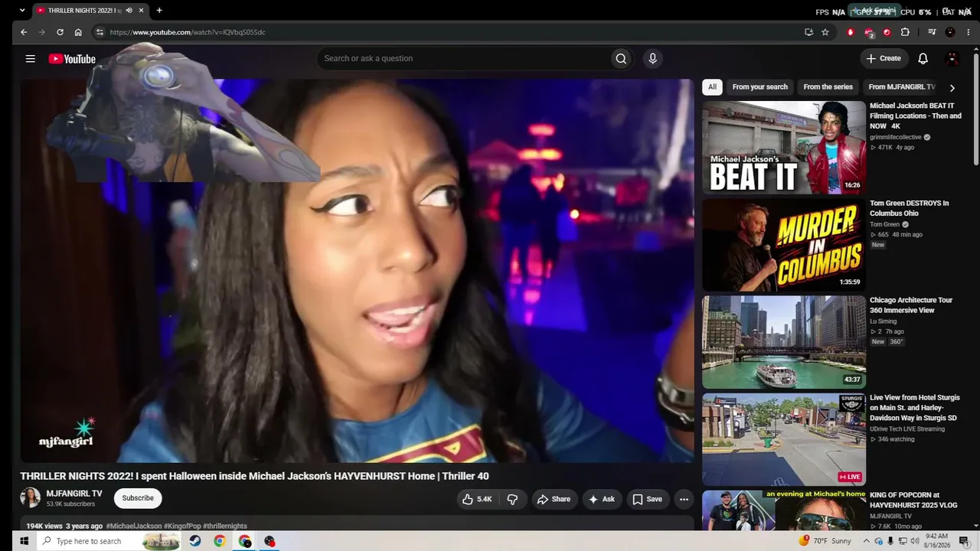Open the grimmlifecollective channel link
The height and width of the screenshot is (551, 980).
pos(896,138)
